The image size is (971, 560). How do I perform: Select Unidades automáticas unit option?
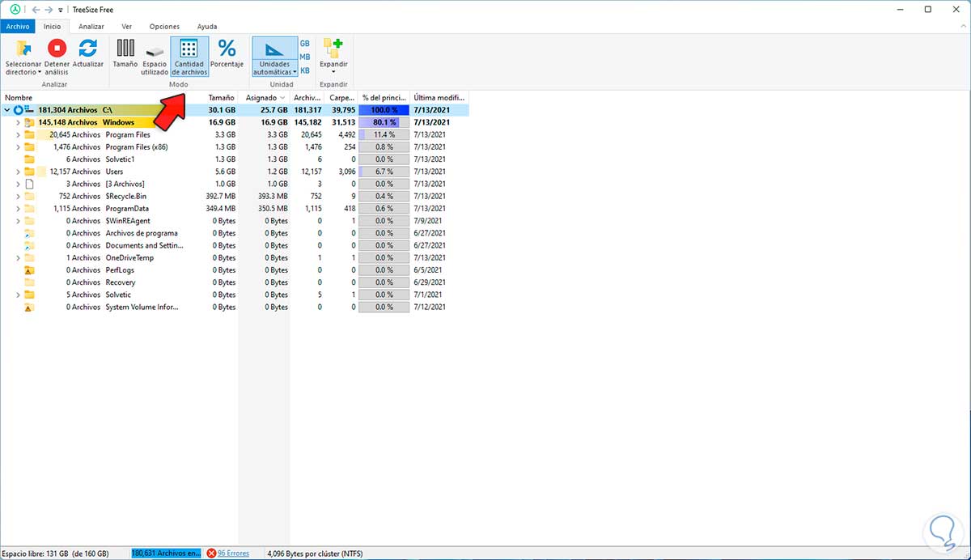point(274,57)
